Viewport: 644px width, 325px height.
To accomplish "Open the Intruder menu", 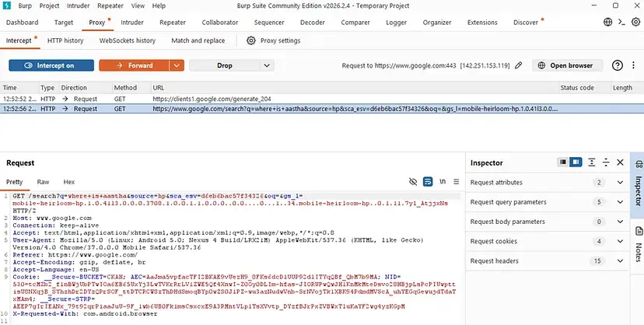I will pos(78,5).
